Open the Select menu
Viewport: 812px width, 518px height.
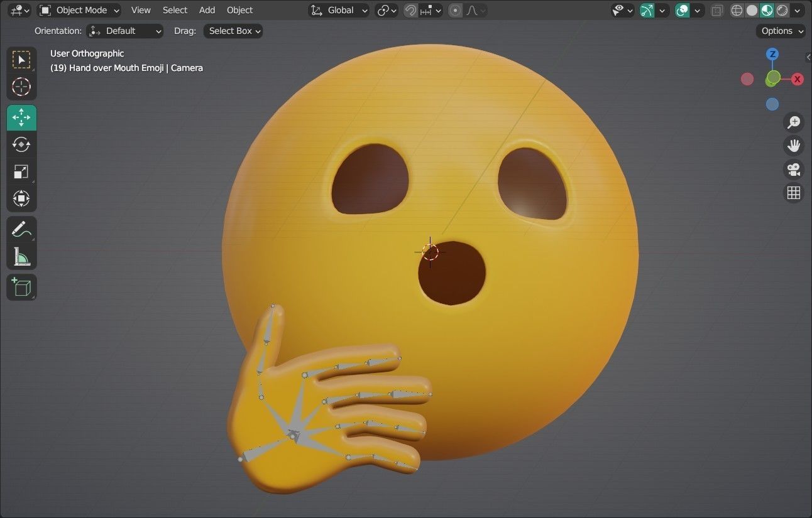[175, 10]
